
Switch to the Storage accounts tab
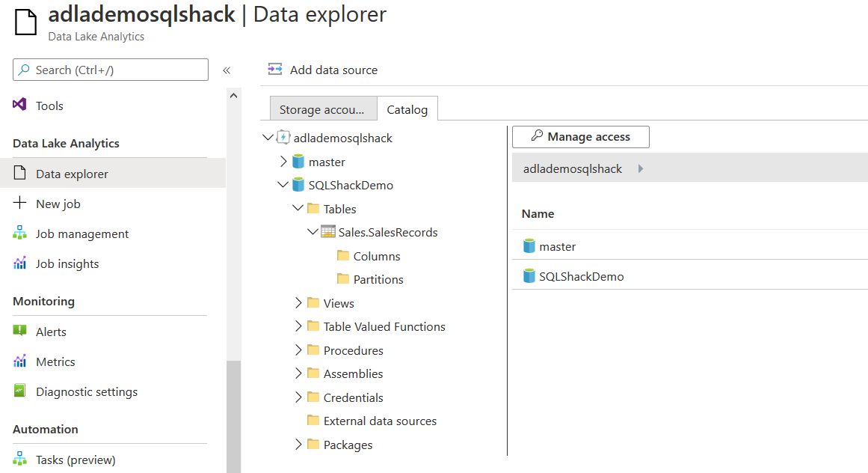tap(322, 109)
